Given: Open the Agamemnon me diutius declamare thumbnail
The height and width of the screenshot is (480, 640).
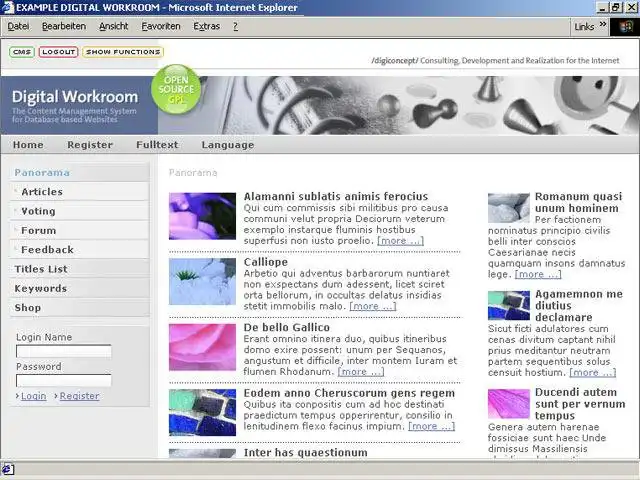Looking at the screenshot, I should coord(509,305).
